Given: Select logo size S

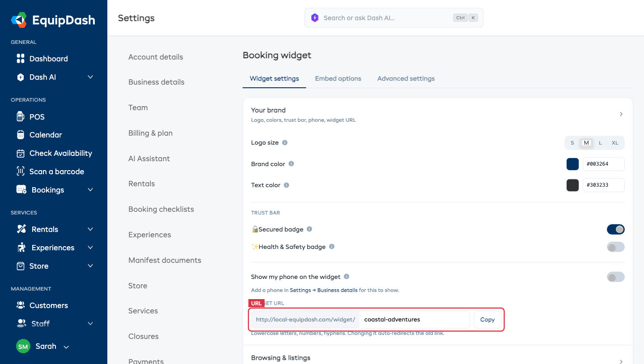Looking at the screenshot, I should coord(572,143).
